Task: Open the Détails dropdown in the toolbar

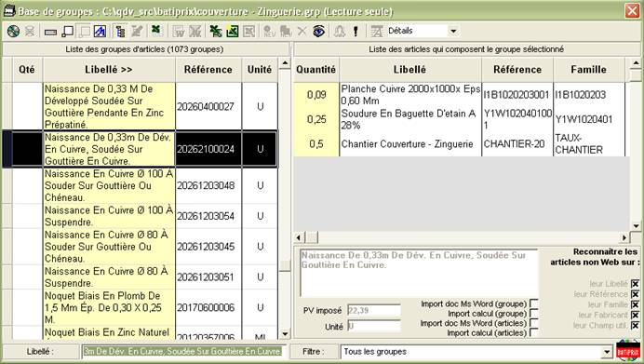Action: coord(453,32)
